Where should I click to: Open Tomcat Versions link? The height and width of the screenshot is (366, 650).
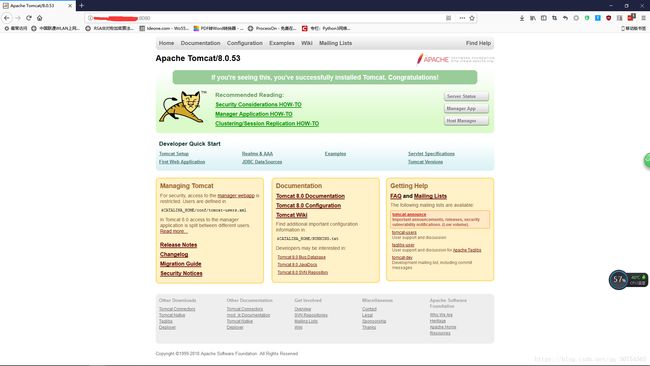425,162
